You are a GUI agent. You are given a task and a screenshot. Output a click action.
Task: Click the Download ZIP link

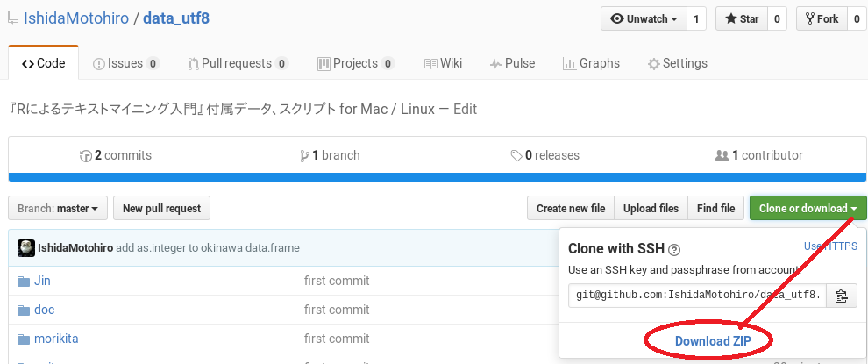click(x=712, y=340)
